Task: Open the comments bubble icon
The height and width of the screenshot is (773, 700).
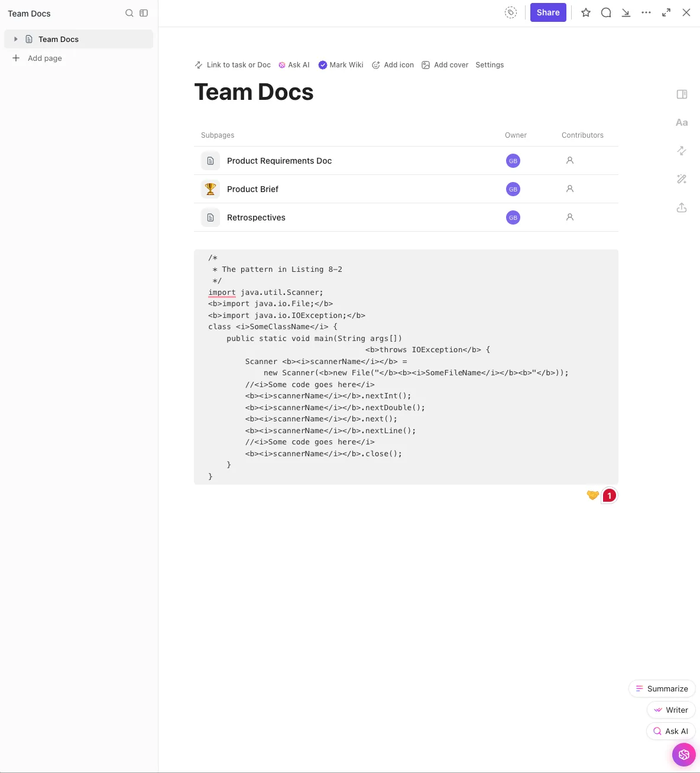Action: pyautogui.click(x=606, y=12)
